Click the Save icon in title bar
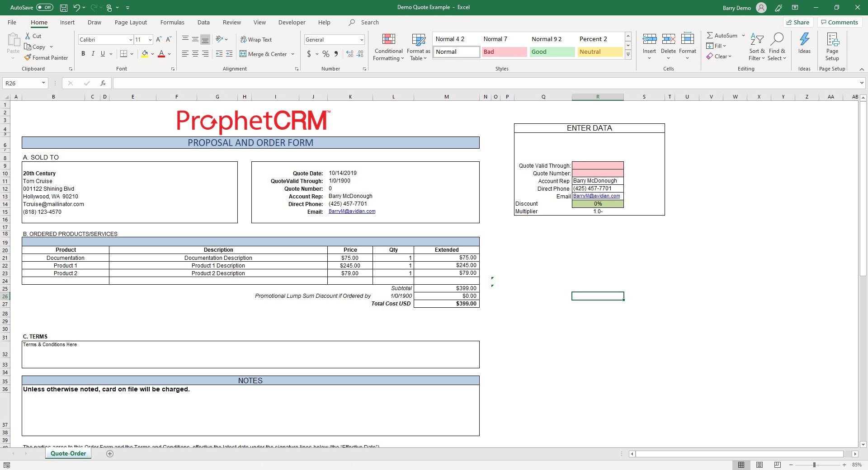 coord(64,8)
